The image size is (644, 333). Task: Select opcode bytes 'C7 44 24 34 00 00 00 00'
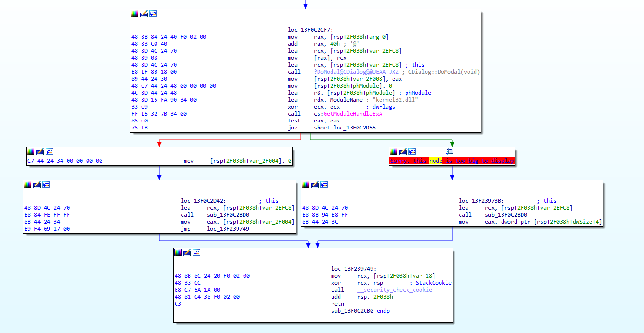click(65, 161)
